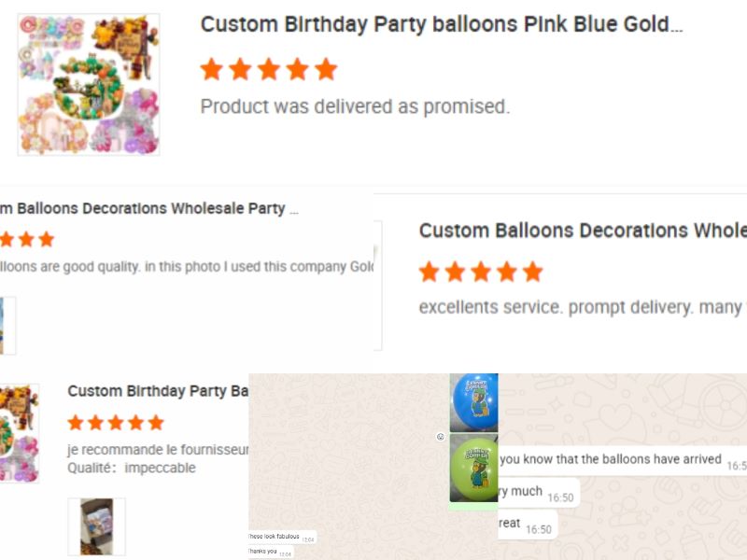Click the fifth star of the top review

pos(325,69)
